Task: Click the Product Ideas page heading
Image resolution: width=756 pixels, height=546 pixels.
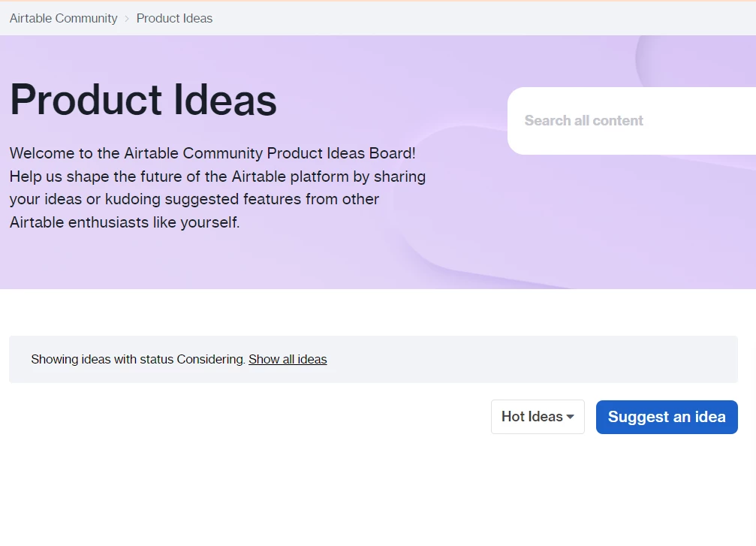Action: pyautogui.click(x=143, y=100)
